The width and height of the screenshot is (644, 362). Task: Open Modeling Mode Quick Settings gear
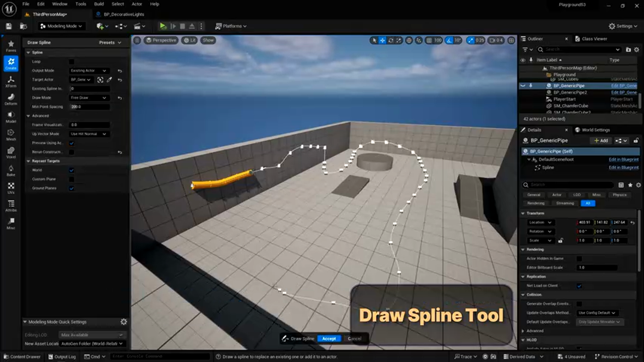[124, 322]
